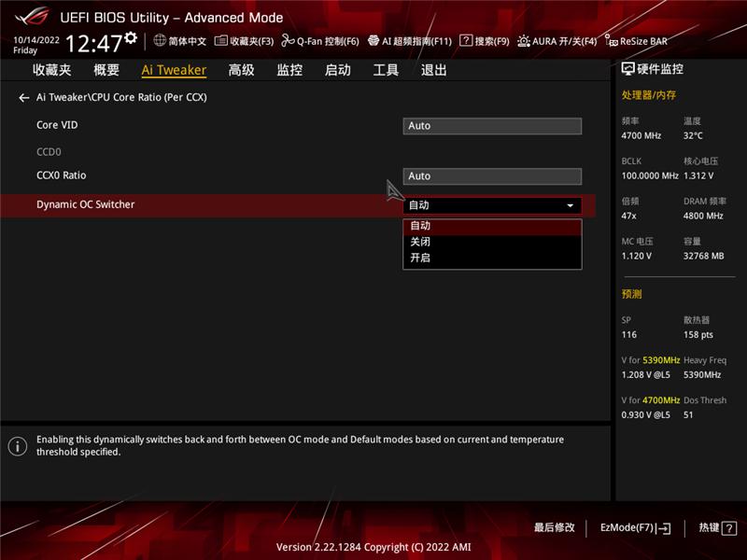Open favorites via the 收藏夹(F3) folder icon
The height and width of the screenshot is (560, 747).
[220, 41]
